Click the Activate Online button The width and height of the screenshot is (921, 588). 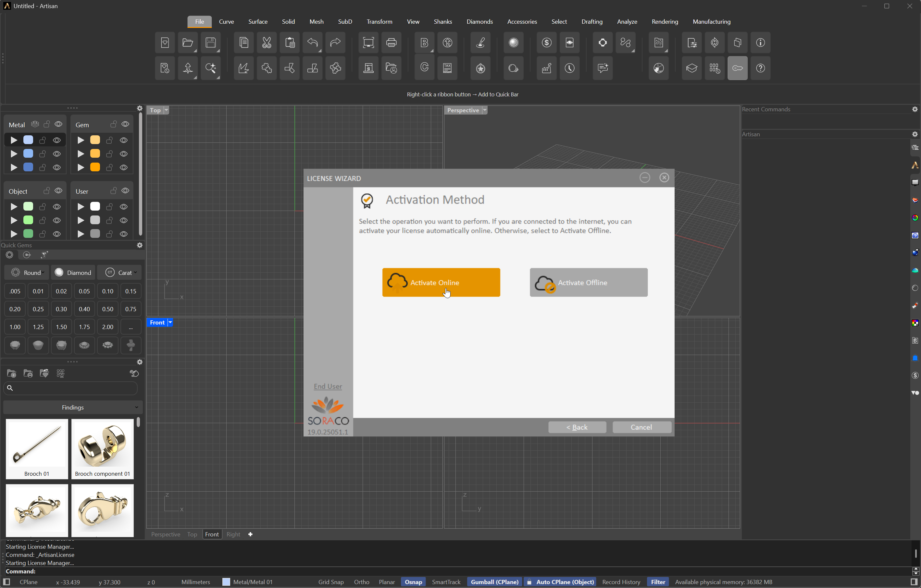pos(441,283)
